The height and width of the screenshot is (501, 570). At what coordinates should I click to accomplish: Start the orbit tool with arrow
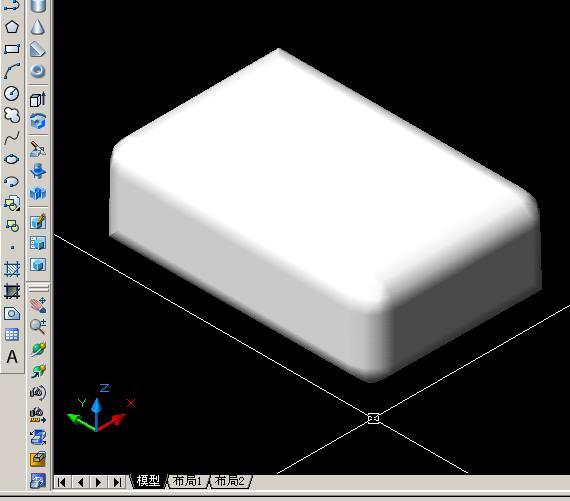[38, 371]
